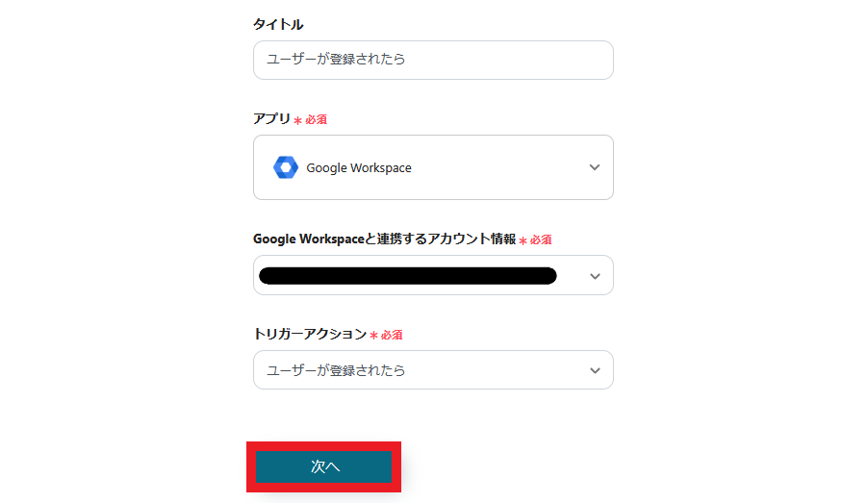Click ユーザーが登録されたら in trigger action selector
This screenshot has width=868, height=503.
click(x=336, y=370)
